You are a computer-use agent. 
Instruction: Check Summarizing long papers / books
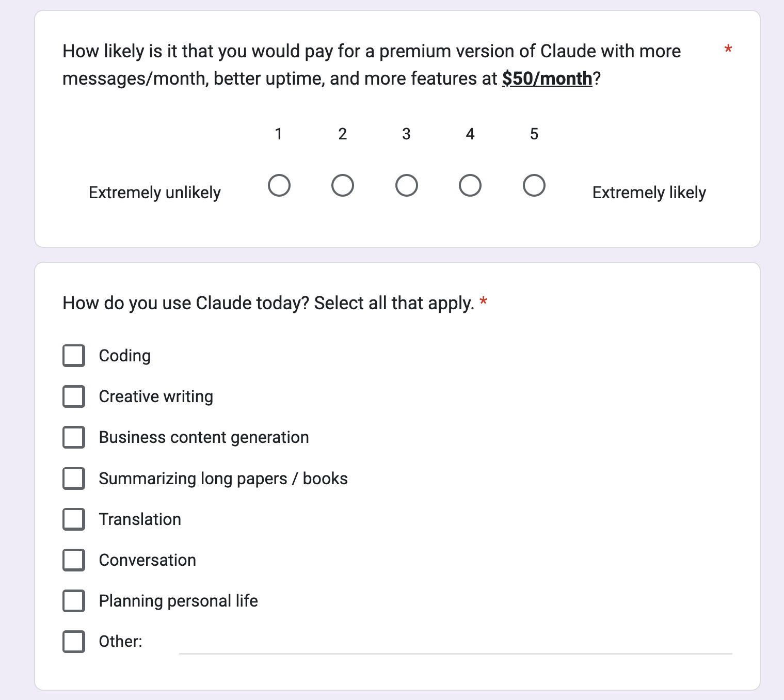pyautogui.click(x=74, y=479)
